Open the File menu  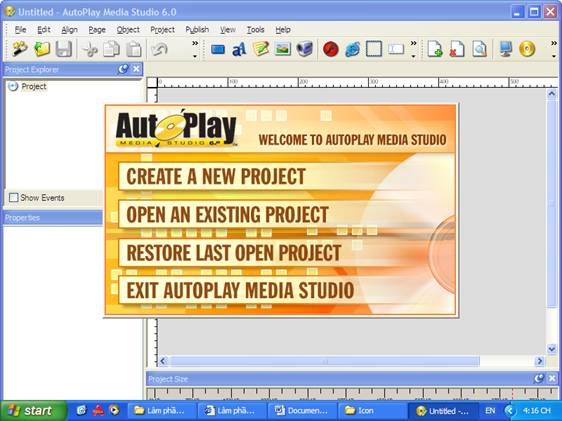[x=20, y=30]
